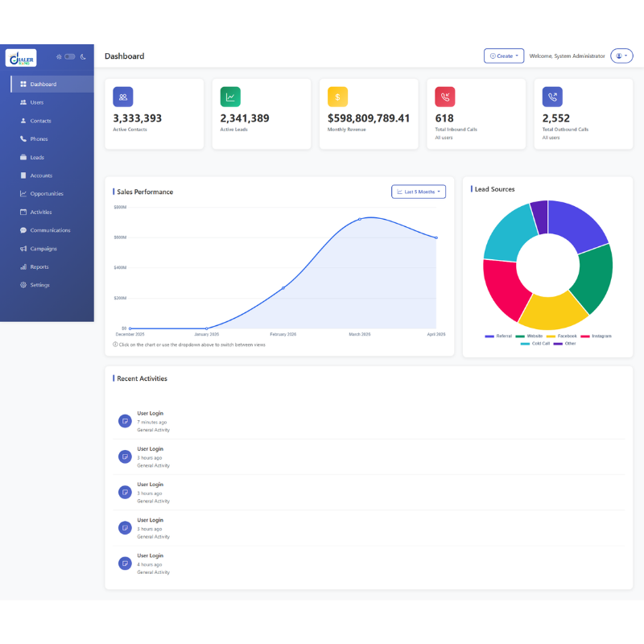Click the December 2025 data point on chart
Image resolution: width=644 pixels, height=644 pixels.
[x=130, y=328]
